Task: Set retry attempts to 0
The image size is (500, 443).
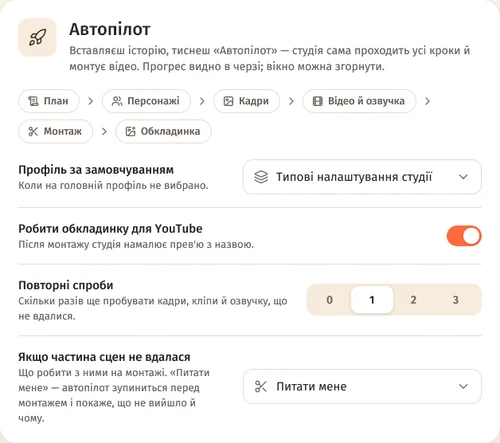Action: click(x=329, y=300)
